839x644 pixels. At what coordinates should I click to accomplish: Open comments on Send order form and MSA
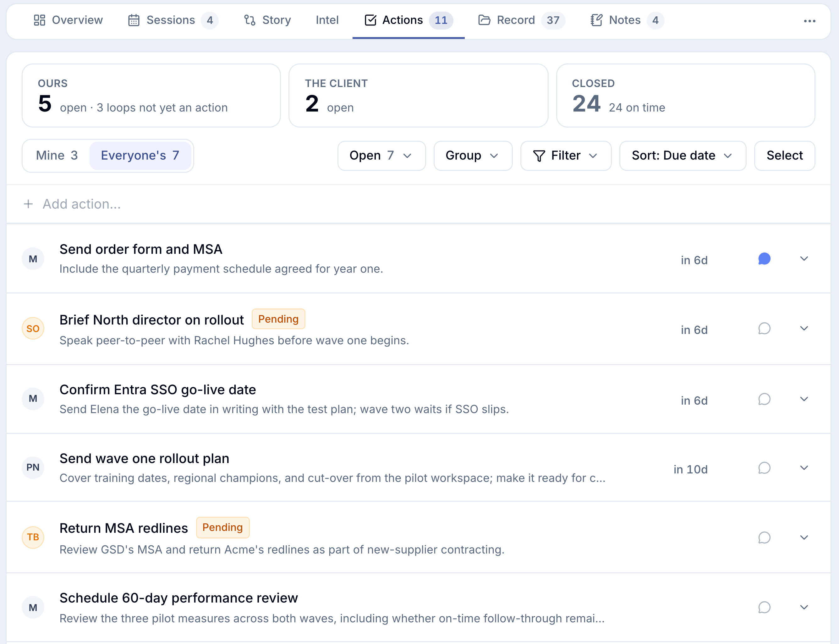[x=764, y=259]
